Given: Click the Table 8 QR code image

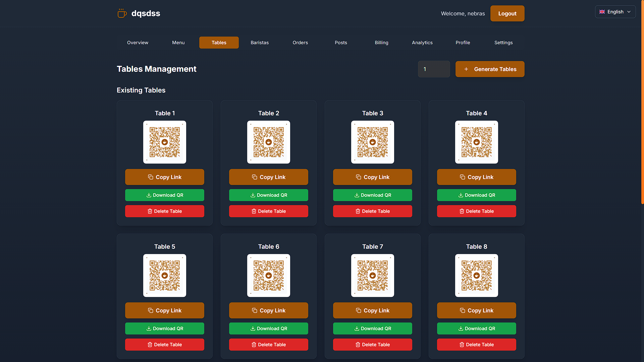Looking at the screenshot, I should 477,276.
